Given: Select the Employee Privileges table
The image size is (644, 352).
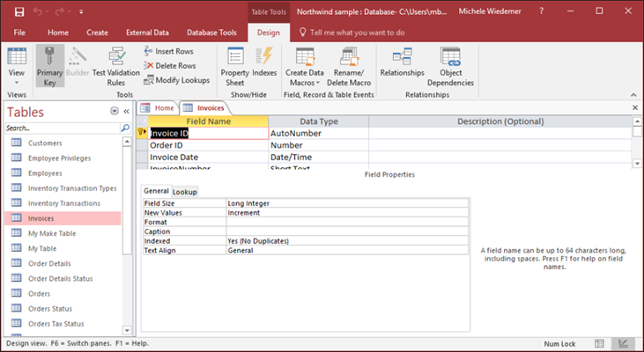Looking at the screenshot, I should pos(63,158).
